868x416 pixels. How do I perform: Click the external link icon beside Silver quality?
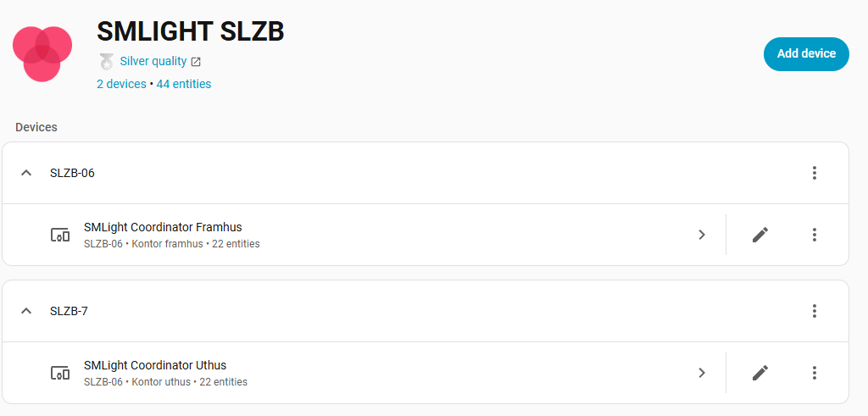(x=196, y=62)
